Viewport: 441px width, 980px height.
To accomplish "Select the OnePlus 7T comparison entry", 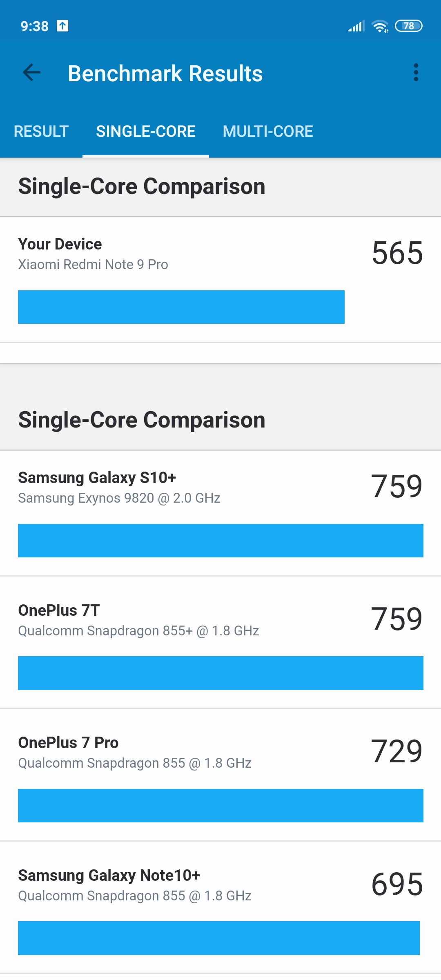I will point(220,642).
